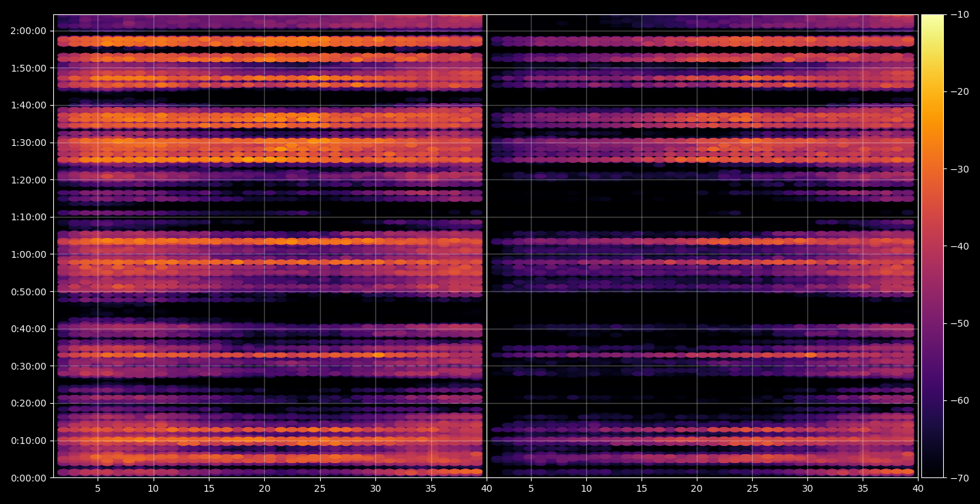Click the 2:00:00 time axis label
Image resolution: width=980 pixels, height=504 pixels.
[x=29, y=31]
